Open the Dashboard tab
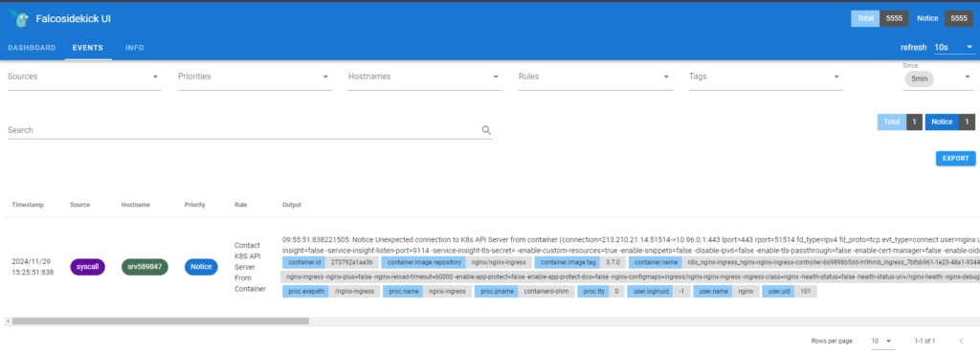The image size is (980, 355). 32,48
